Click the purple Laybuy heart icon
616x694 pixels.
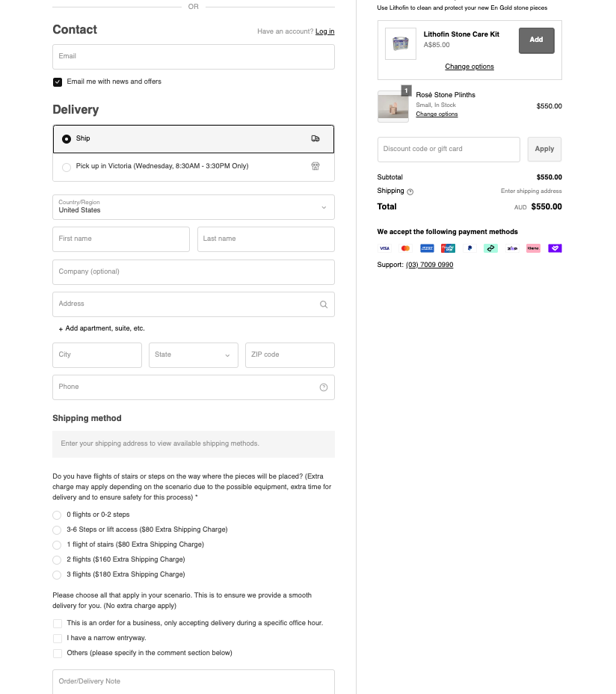[555, 248]
